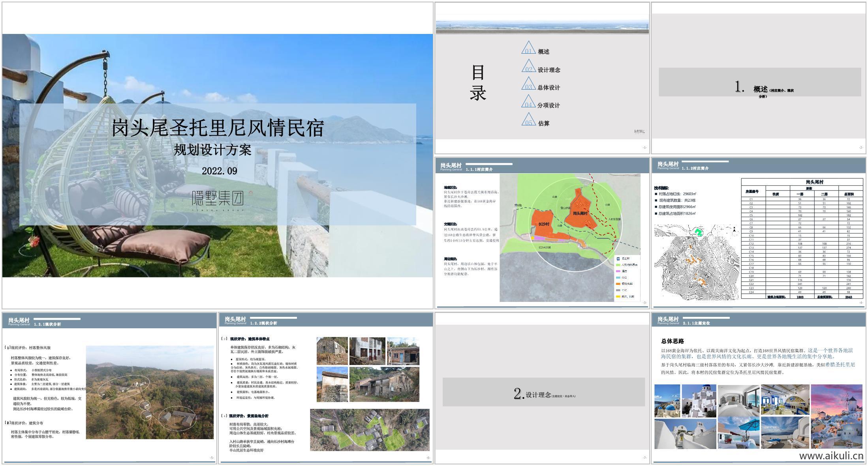Toggle the cyan 办公 legend layer
The height and width of the screenshot is (466, 868).
[618, 277]
